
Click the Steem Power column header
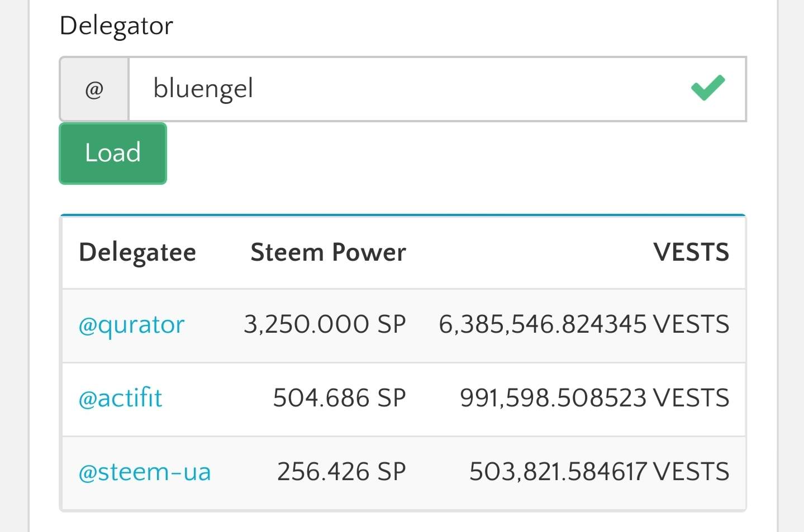328,252
